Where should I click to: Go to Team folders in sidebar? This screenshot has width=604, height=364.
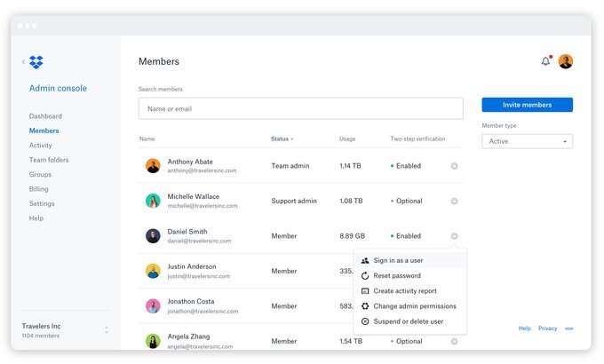(x=49, y=160)
